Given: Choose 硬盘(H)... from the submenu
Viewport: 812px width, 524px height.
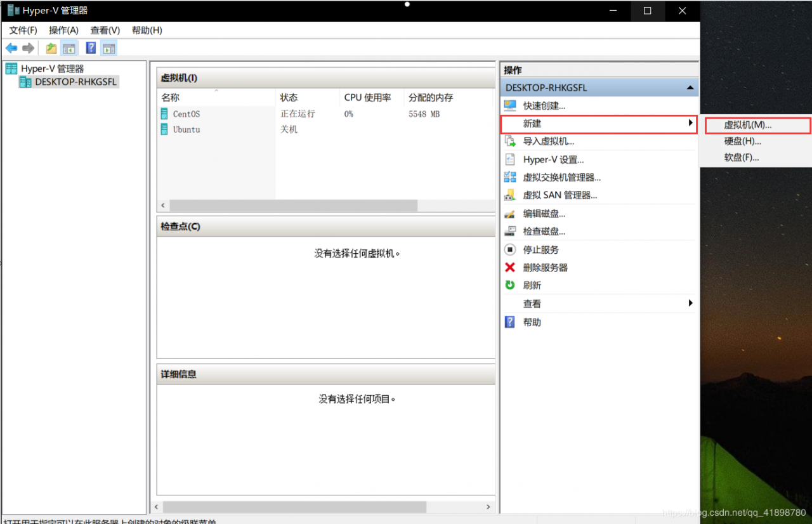Looking at the screenshot, I should tap(743, 141).
